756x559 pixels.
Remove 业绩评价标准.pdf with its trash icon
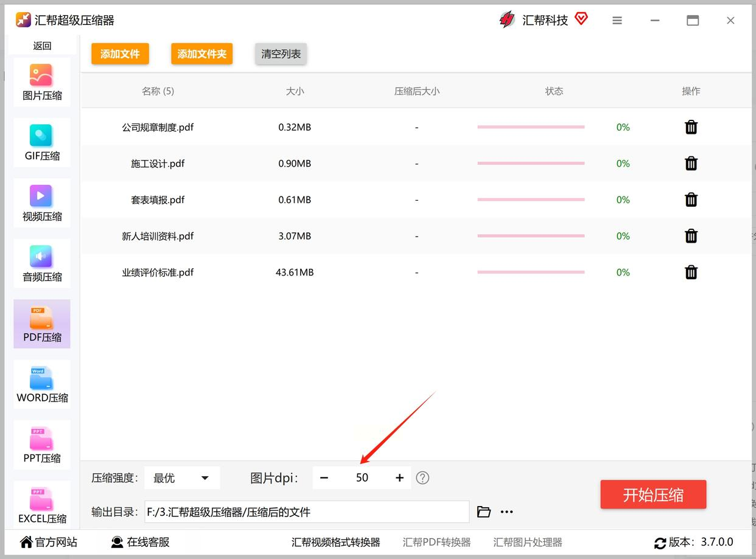tap(691, 272)
